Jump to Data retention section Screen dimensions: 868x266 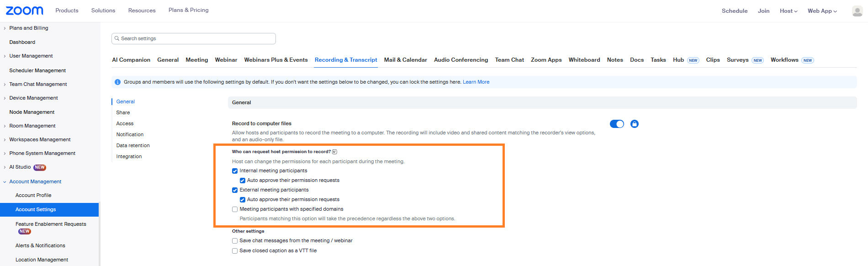coord(133,145)
